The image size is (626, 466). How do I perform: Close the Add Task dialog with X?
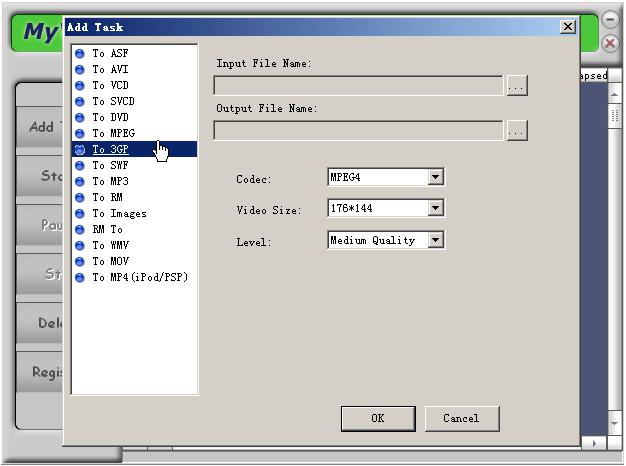coord(568,27)
